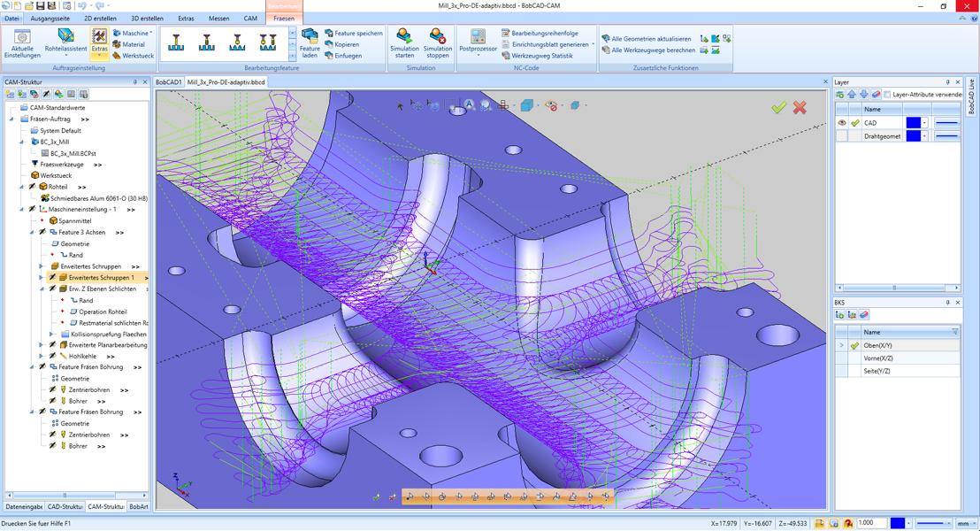Select the first milling feature icon in gallery
The image size is (980, 531).
point(176,42)
